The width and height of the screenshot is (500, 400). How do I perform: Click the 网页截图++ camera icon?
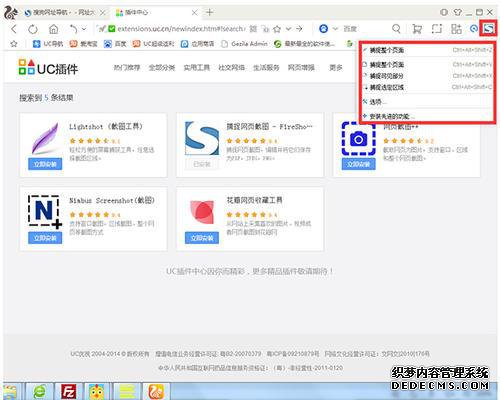[x=359, y=139]
